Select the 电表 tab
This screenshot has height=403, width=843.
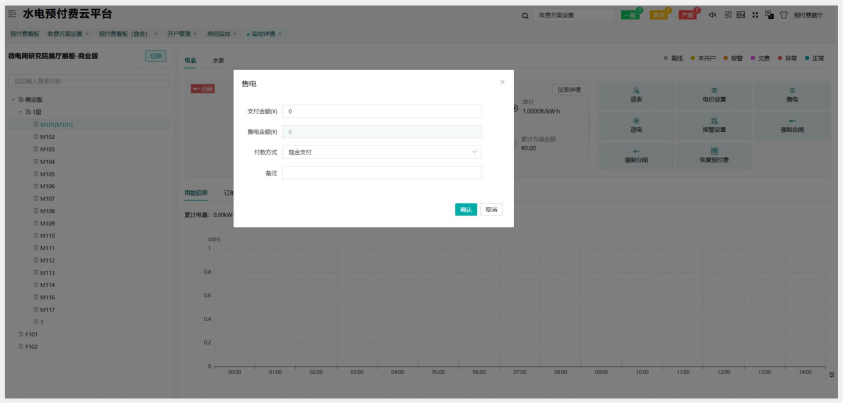190,61
